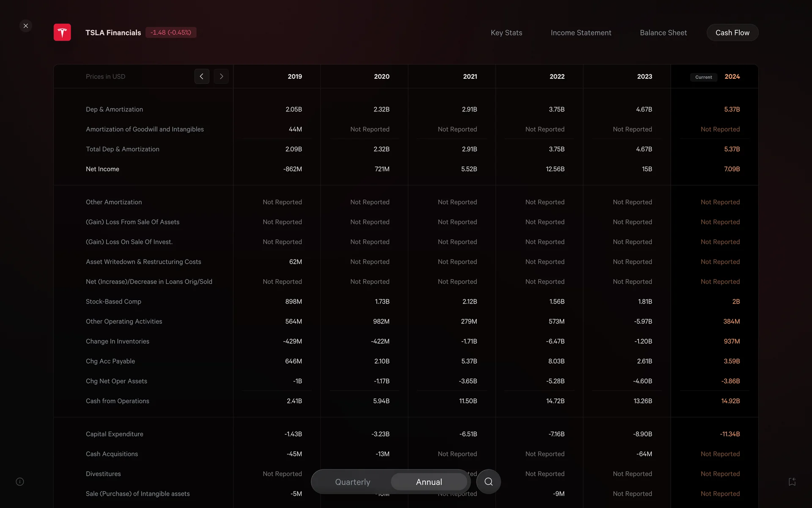Image resolution: width=812 pixels, height=508 pixels.
Task: Open the Key Stats tab
Action: click(506, 33)
